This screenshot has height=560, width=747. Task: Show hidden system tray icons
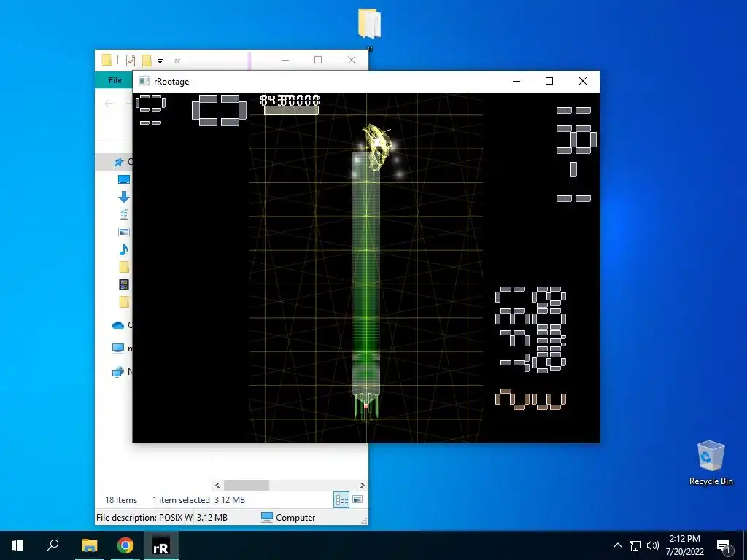tap(617, 545)
